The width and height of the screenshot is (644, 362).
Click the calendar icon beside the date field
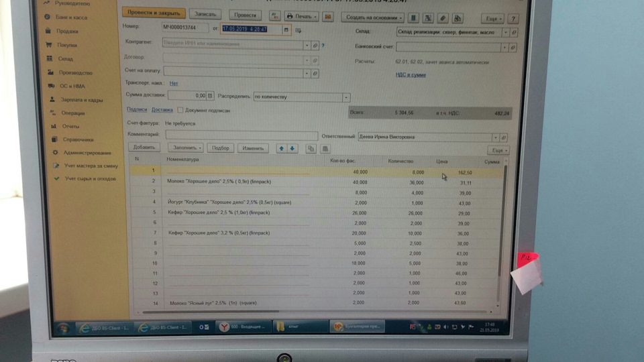coord(286,29)
